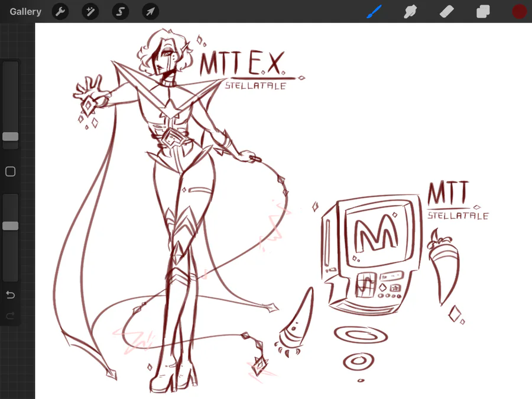
Task: Select the Brush tool
Action: 374,12
